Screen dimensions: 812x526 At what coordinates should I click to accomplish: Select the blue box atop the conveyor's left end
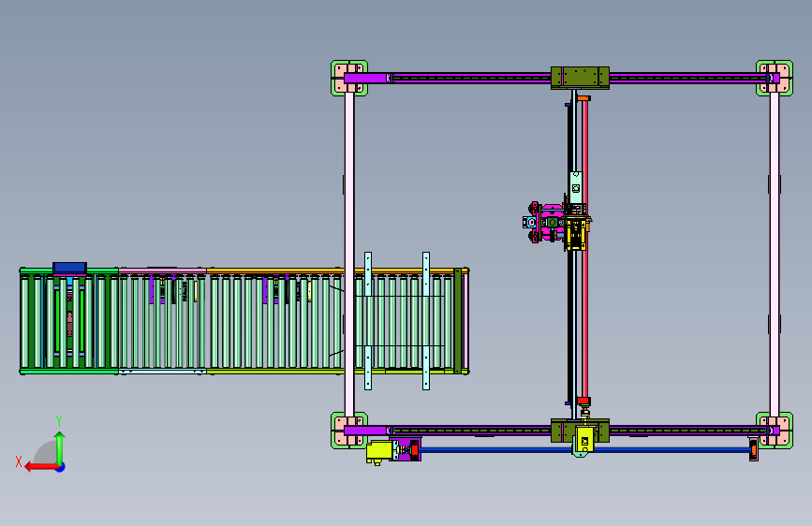(69, 268)
